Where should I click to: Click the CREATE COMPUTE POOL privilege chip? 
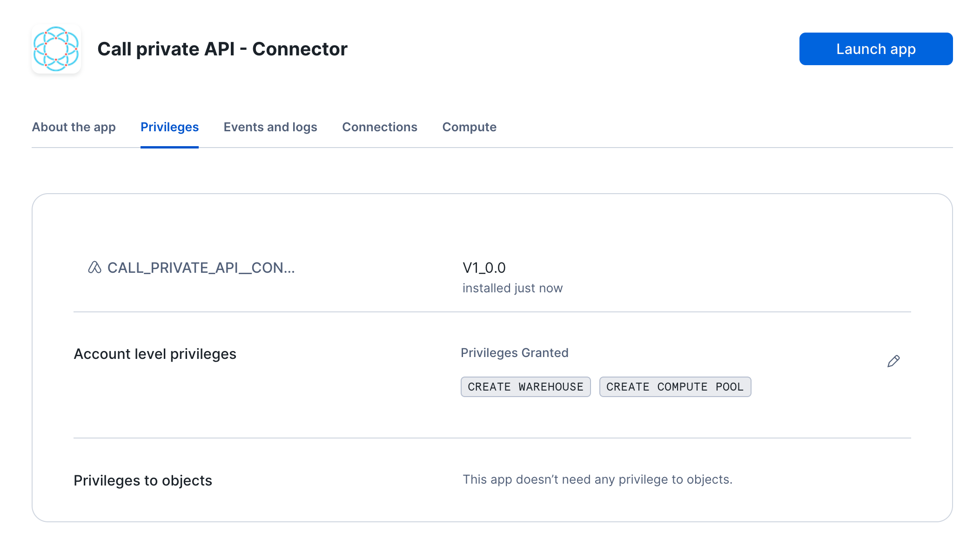pos(675,387)
